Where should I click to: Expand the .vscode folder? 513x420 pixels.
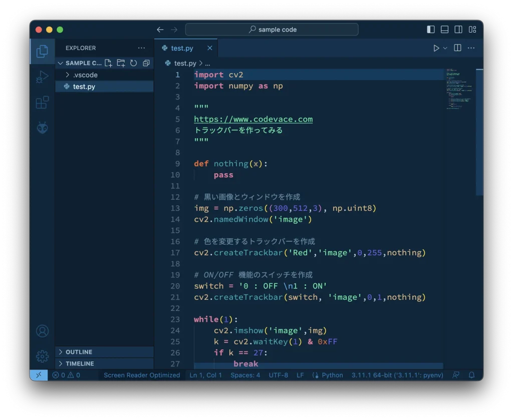[x=85, y=75]
